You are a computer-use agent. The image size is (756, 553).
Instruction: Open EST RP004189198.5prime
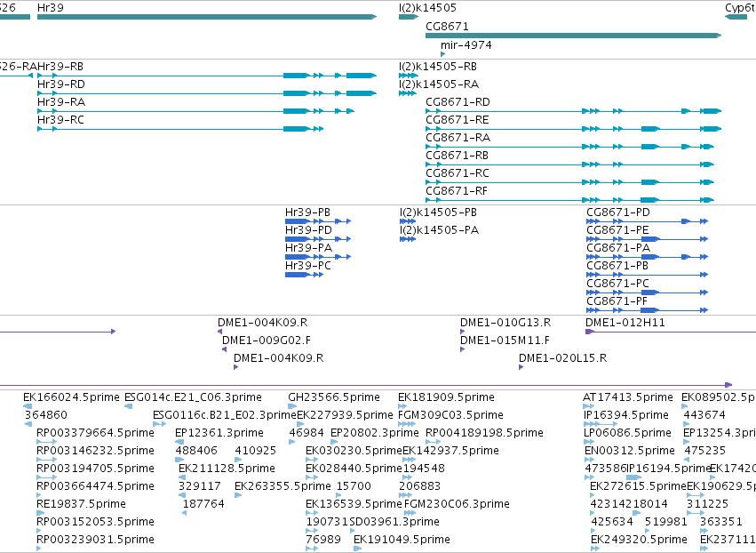click(484, 433)
